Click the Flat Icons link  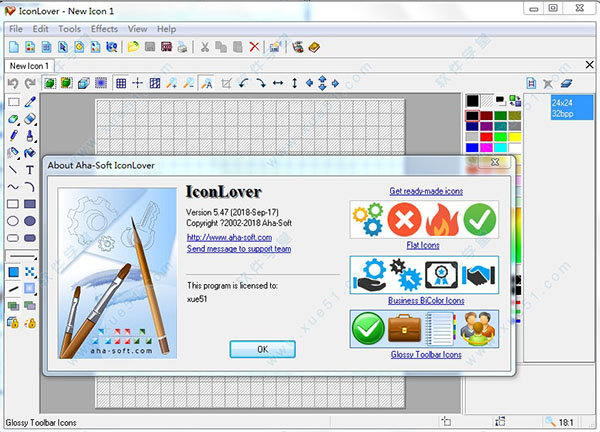coord(423,245)
